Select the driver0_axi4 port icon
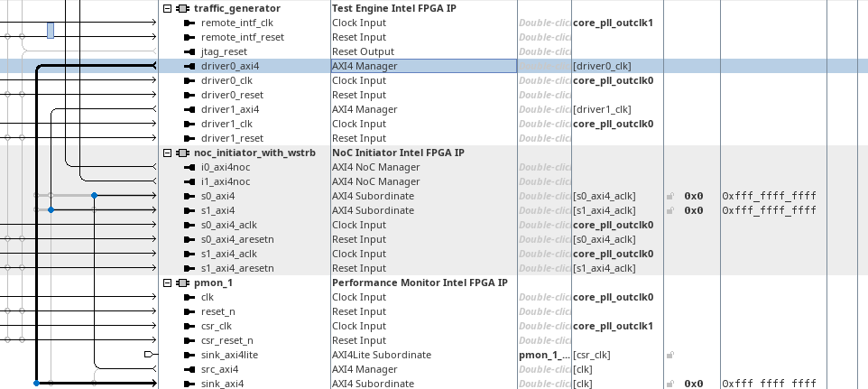 pos(189,66)
